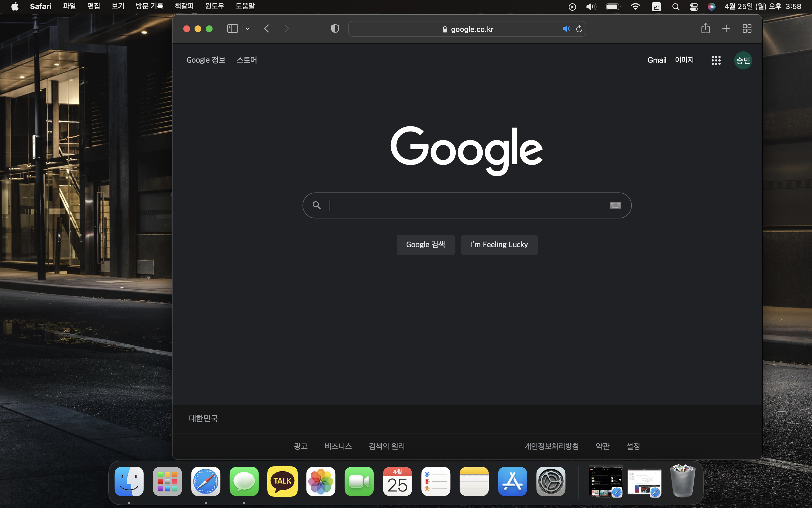Image resolution: width=812 pixels, height=508 pixels.
Task: Launch Siri from the menu bar
Action: pyautogui.click(x=711, y=7)
